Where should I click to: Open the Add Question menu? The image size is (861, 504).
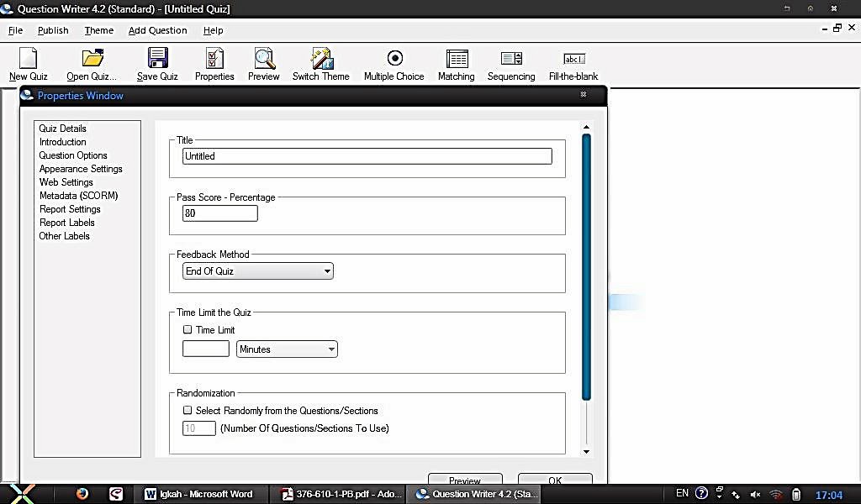[157, 31]
